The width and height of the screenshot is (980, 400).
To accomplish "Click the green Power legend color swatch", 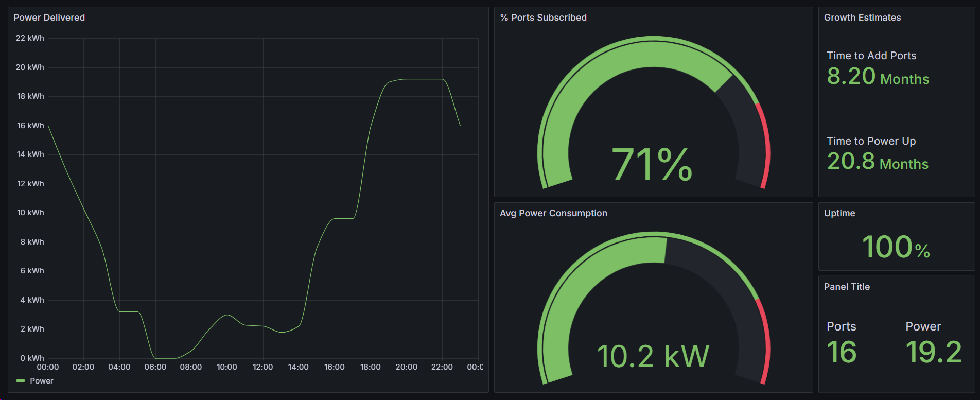I will click(21, 381).
